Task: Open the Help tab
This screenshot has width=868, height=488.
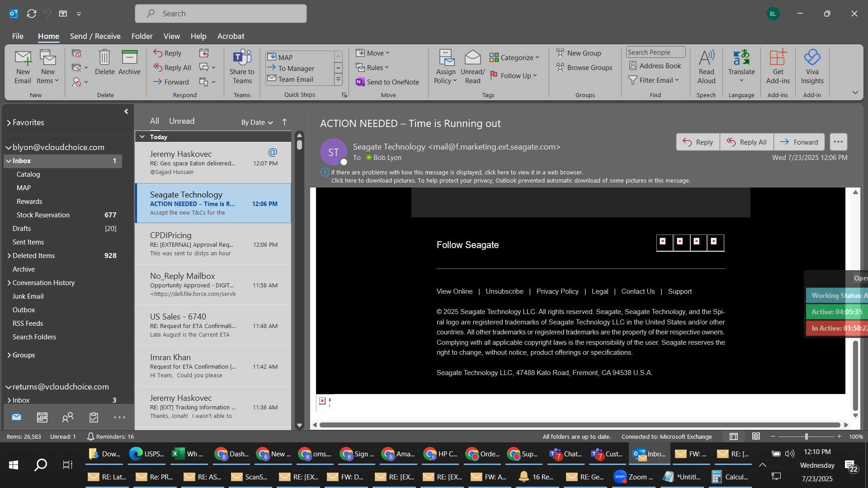Action: (198, 36)
